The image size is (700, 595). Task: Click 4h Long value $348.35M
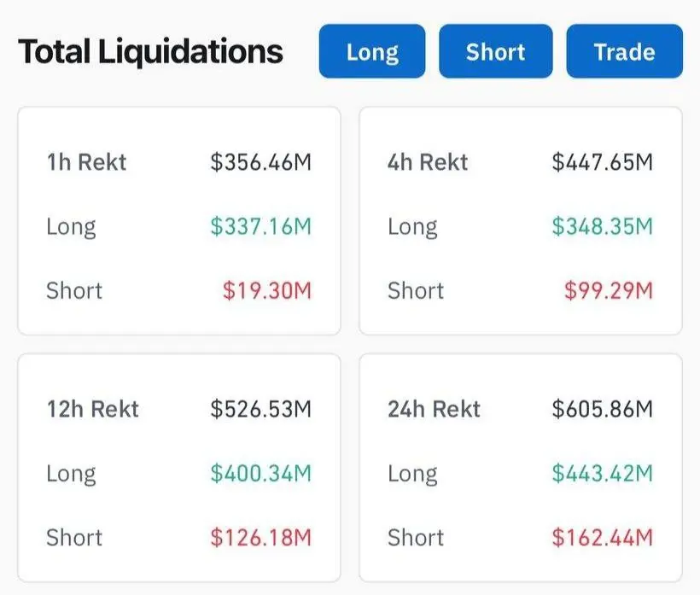[602, 226]
